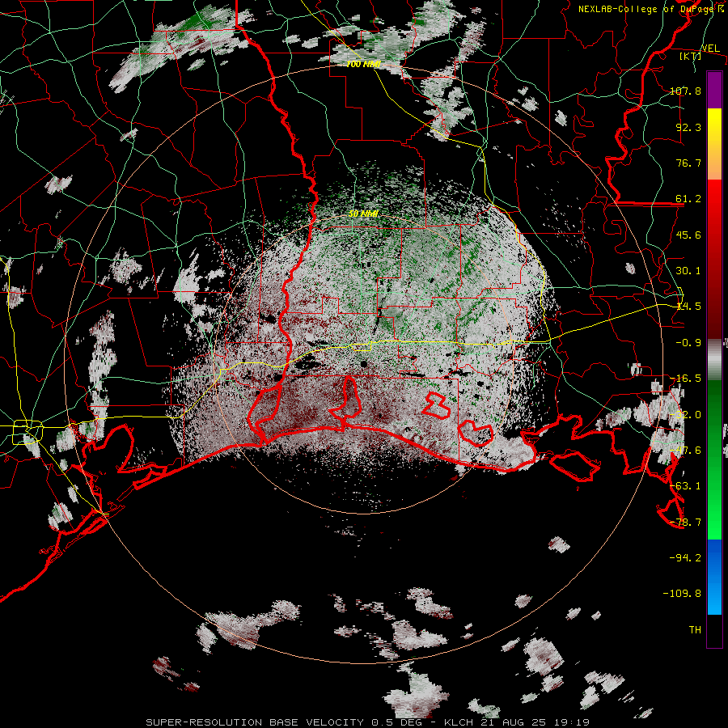Click the -47.6 velocity scale value
The width and height of the screenshot is (728, 728).
pos(685,451)
